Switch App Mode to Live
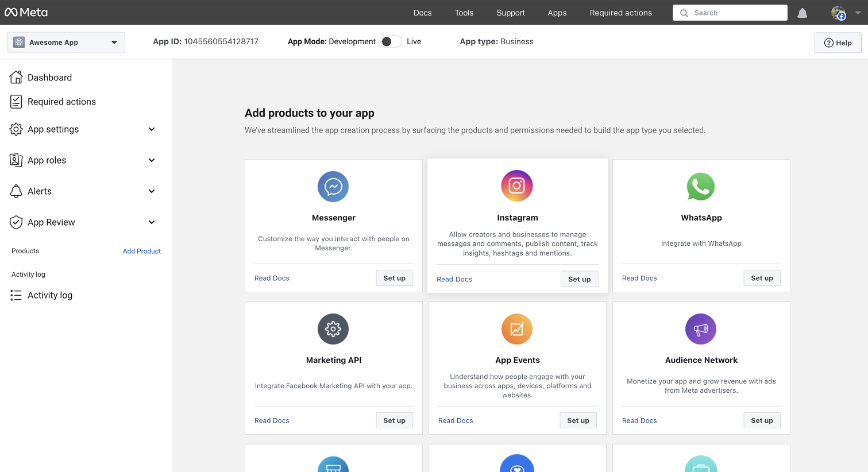The height and width of the screenshot is (472, 868). tap(391, 41)
